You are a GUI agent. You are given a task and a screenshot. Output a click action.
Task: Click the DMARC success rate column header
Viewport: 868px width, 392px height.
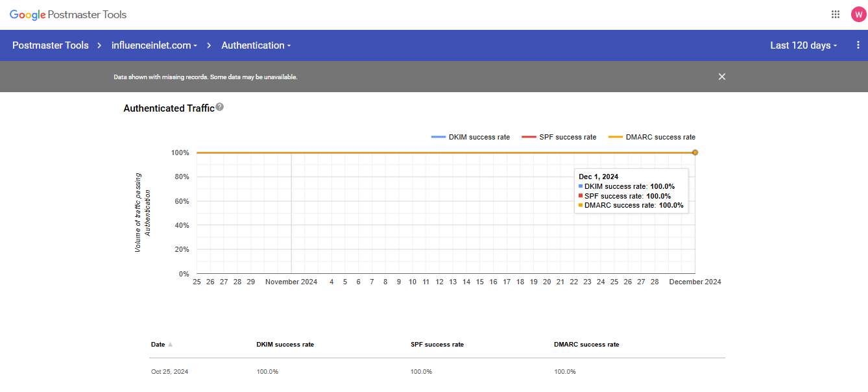click(x=582, y=345)
